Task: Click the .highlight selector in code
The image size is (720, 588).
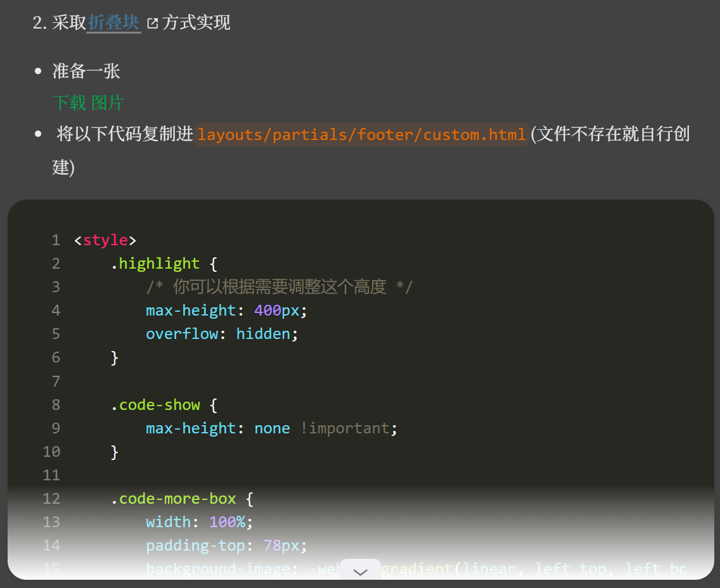Action: pyautogui.click(x=155, y=264)
